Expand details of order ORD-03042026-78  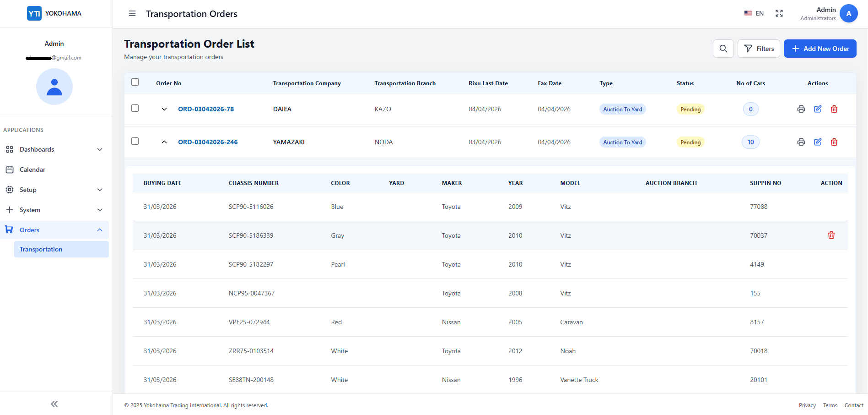point(164,109)
